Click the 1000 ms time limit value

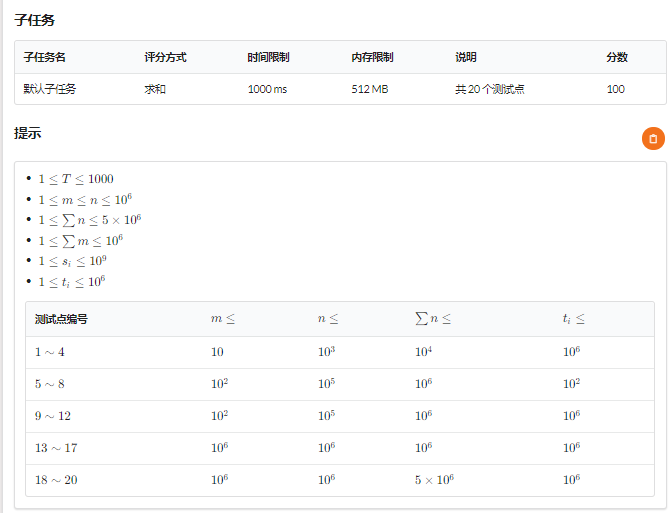point(267,89)
